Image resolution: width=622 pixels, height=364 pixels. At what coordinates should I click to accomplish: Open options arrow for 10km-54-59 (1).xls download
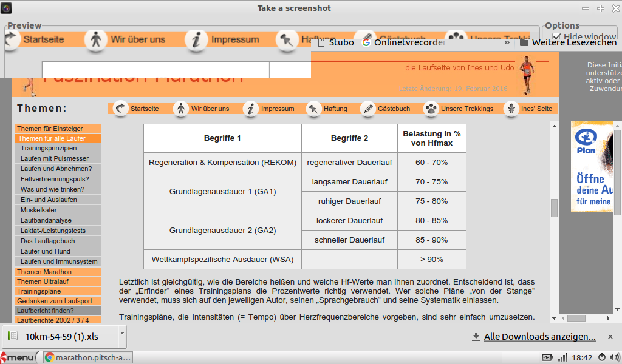coord(122,332)
